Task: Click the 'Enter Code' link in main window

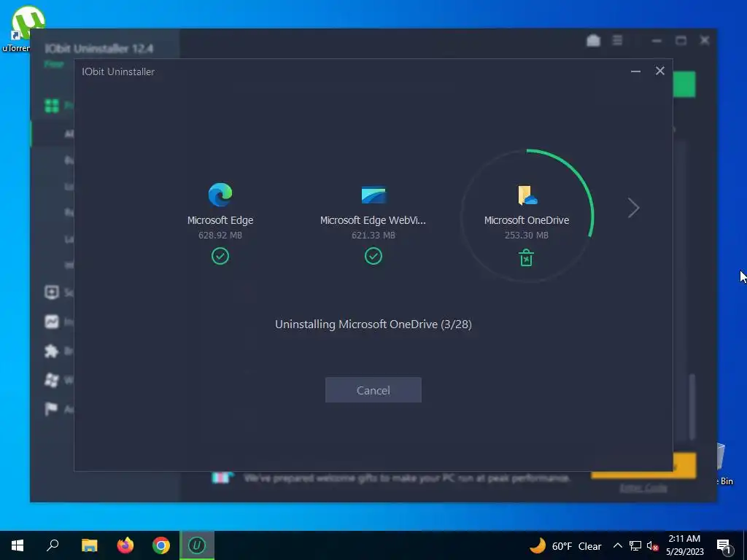Action: [x=643, y=488]
